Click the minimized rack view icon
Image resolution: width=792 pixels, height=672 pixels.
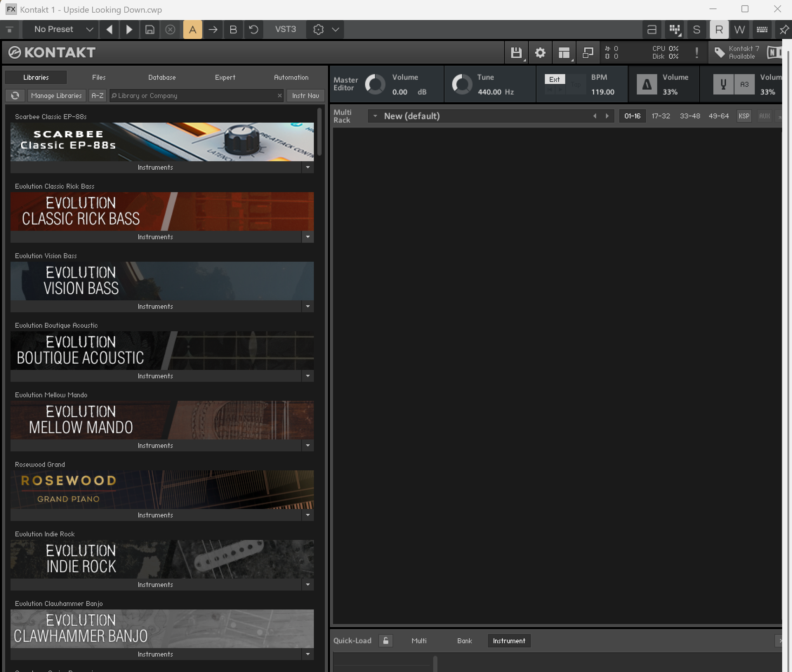[588, 53]
